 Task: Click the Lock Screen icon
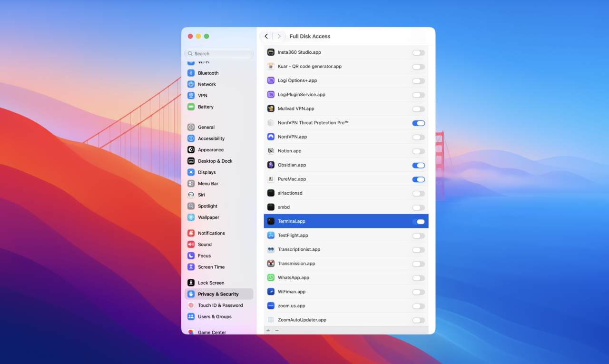[191, 283]
